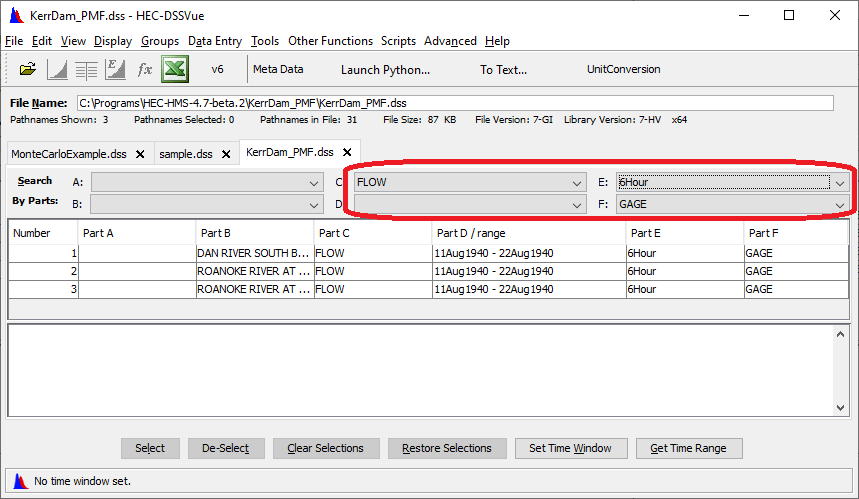Image resolution: width=859 pixels, height=499 pixels.
Task: Click the Excel export icon
Action: click(x=175, y=69)
